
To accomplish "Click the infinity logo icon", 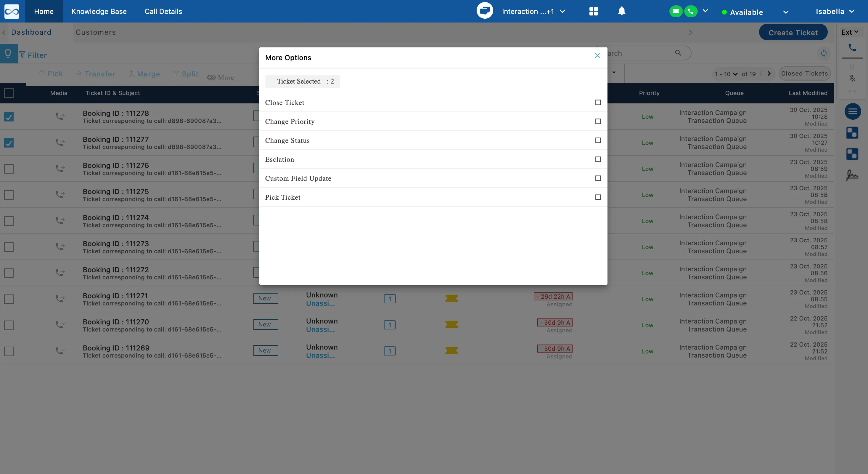I will [x=12, y=12].
